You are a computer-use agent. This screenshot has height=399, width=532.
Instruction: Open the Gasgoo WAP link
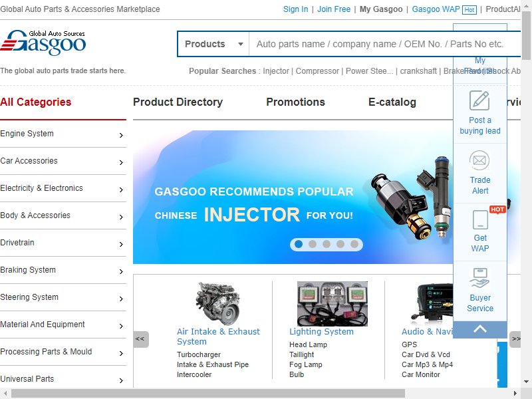tap(436, 9)
